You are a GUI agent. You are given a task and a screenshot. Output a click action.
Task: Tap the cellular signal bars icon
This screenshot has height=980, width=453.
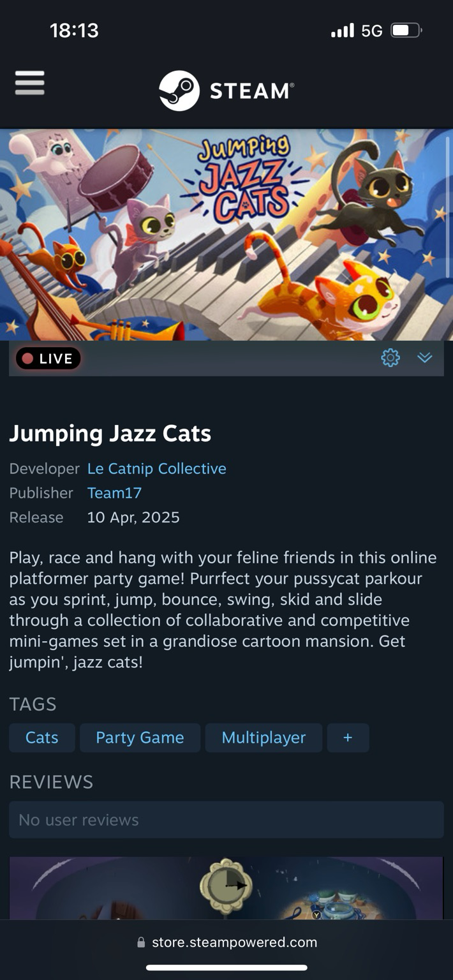(x=343, y=30)
